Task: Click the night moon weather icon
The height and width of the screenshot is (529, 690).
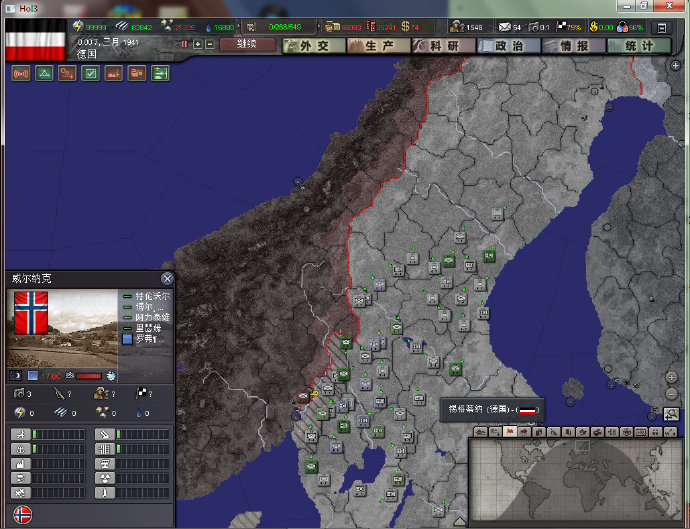Action: (16, 376)
